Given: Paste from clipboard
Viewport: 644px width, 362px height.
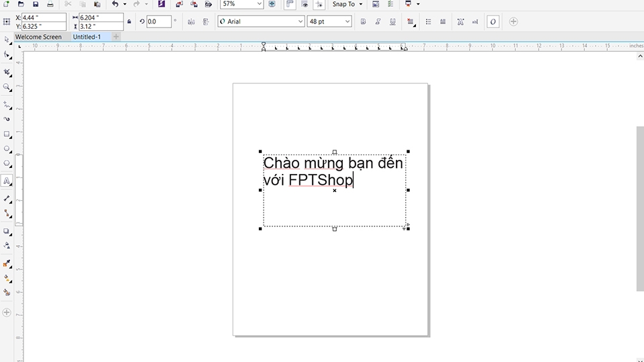Looking at the screenshot, I should click(97, 4).
